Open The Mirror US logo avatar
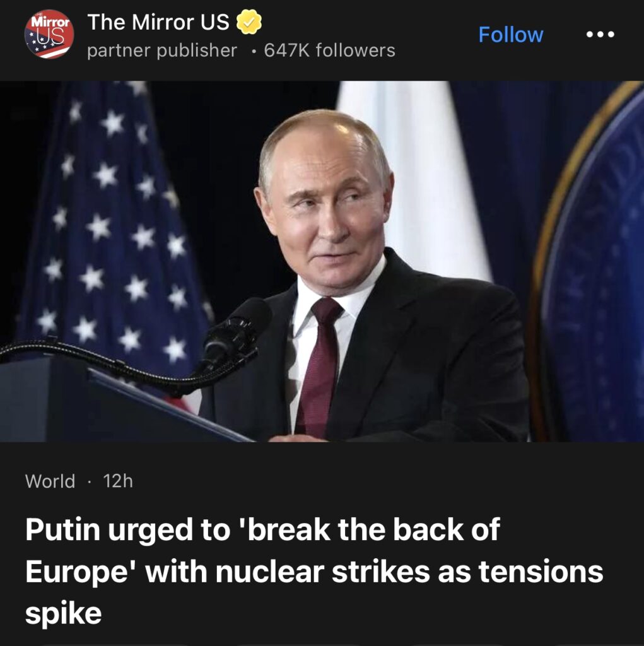This screenshot has height=646, width=644. [x=49, y=34]
